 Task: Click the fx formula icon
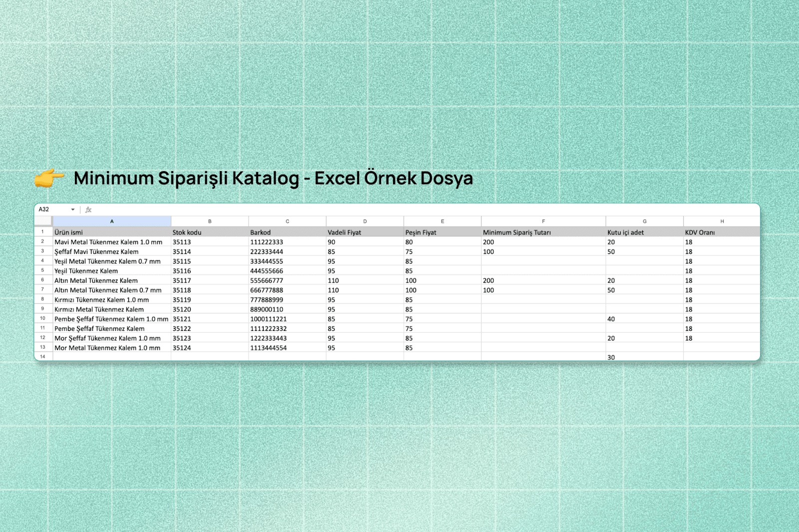88,210
